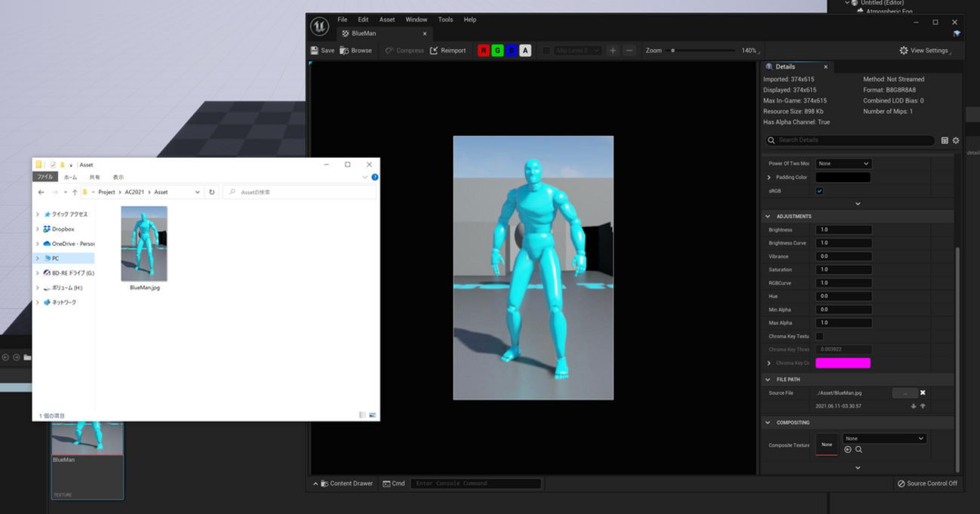Open the Asset menu
Viewport: 980px width, 514px height.
pyautogui.click(x=386, y=20)
